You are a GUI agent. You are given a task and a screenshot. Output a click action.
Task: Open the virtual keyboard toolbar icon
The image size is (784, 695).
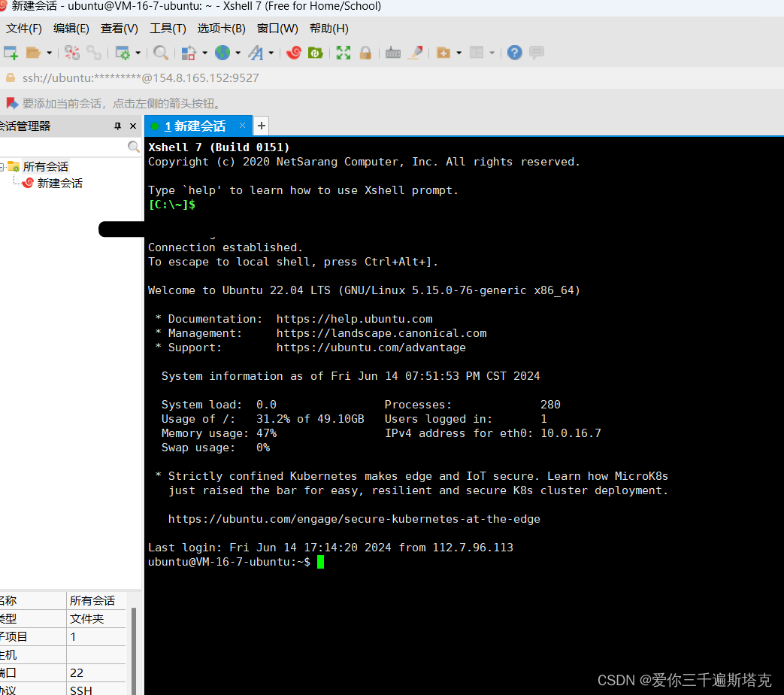392,53
